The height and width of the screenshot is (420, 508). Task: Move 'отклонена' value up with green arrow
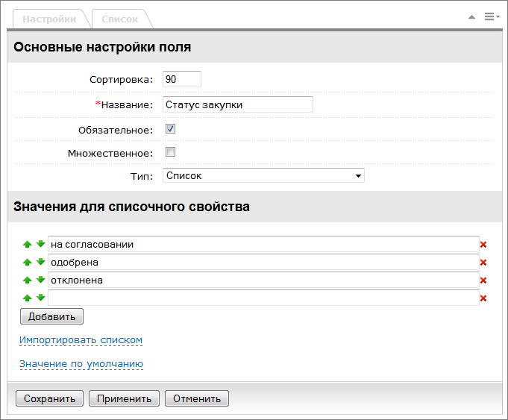click(x=27, y=280)
